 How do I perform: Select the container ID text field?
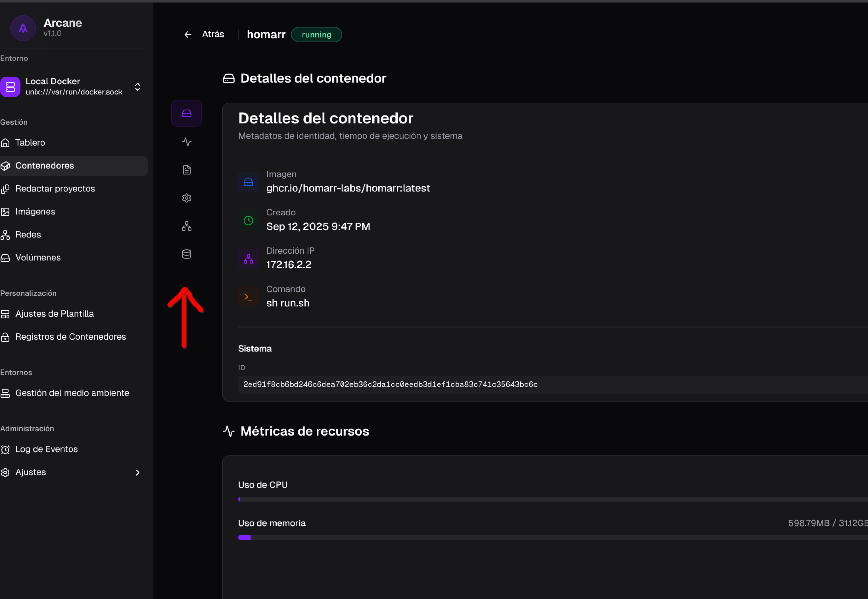click(390, 384)
